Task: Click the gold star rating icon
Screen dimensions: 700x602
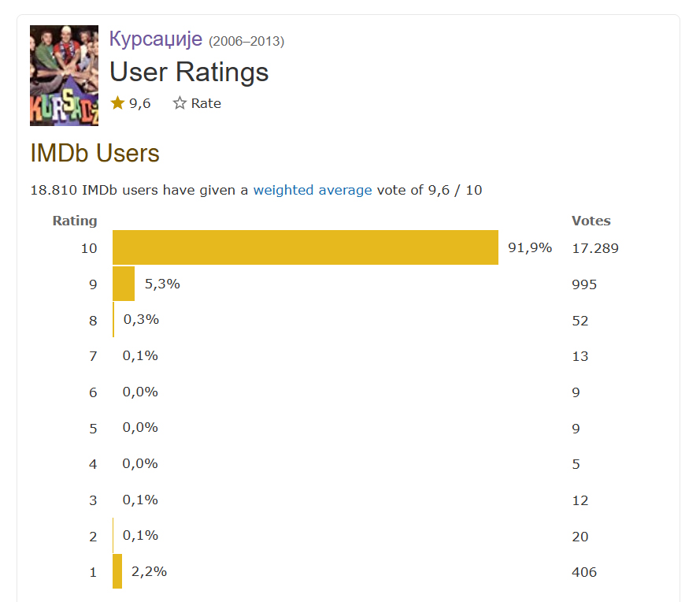Action: click(117, 103)
